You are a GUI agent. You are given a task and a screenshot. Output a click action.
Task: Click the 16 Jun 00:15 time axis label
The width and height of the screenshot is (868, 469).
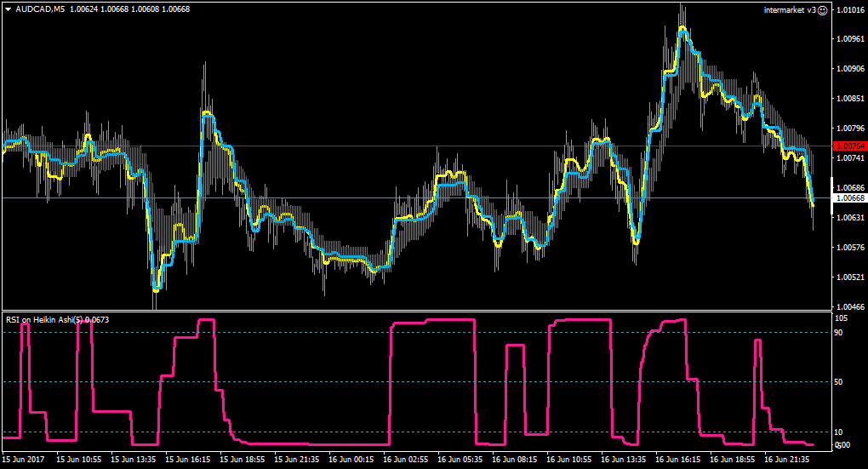tap(351, 459)
